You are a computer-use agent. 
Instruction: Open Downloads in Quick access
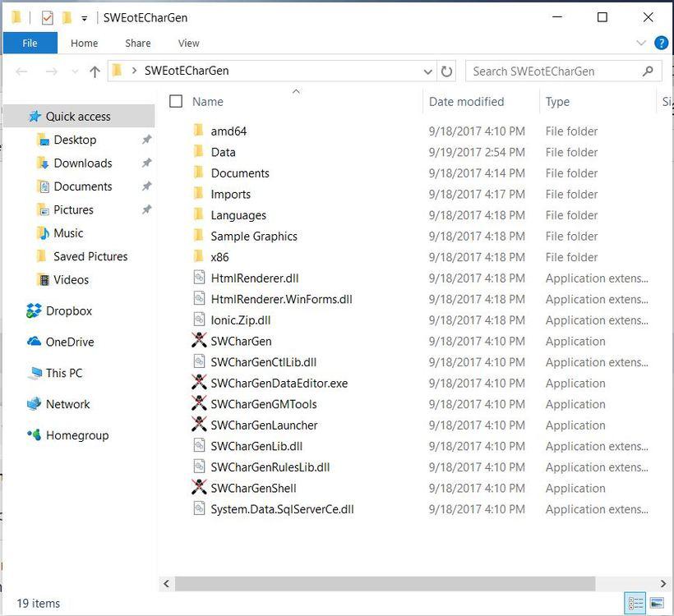point(82,163)
